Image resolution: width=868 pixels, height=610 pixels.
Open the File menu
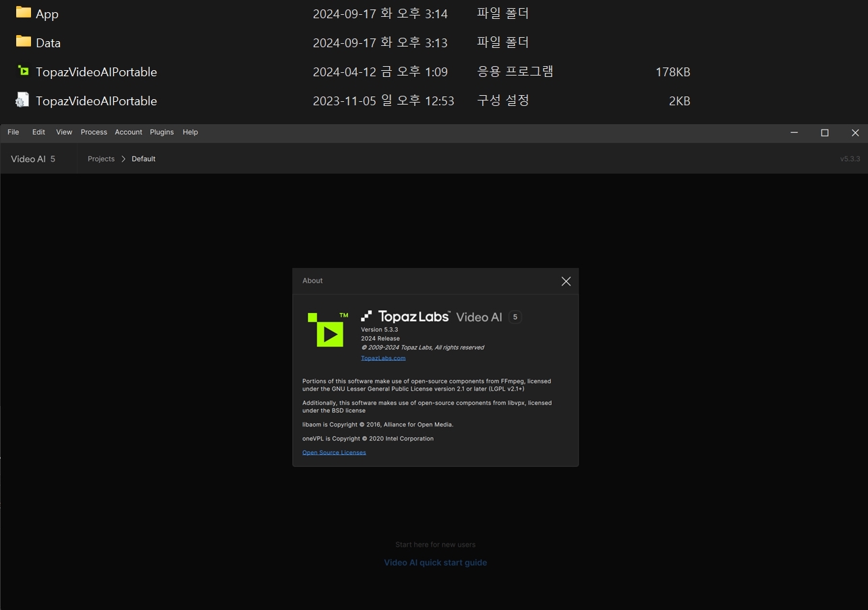(x=13, y=132)
